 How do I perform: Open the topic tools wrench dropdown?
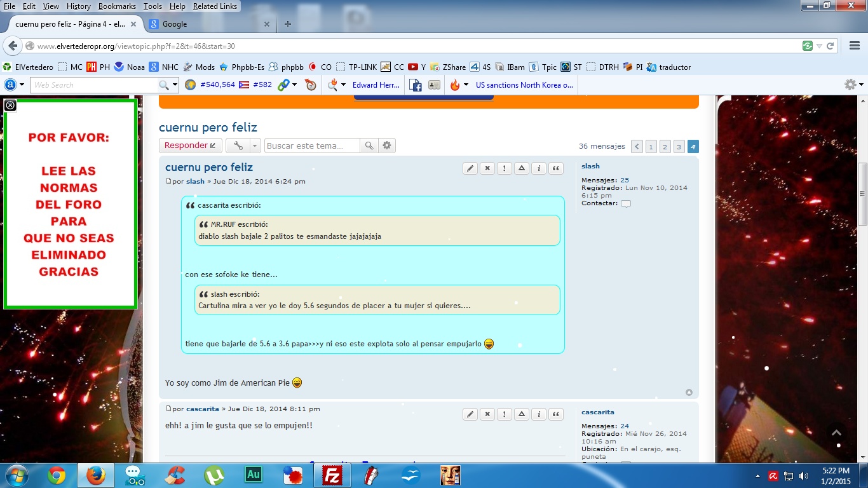[243, 146]
